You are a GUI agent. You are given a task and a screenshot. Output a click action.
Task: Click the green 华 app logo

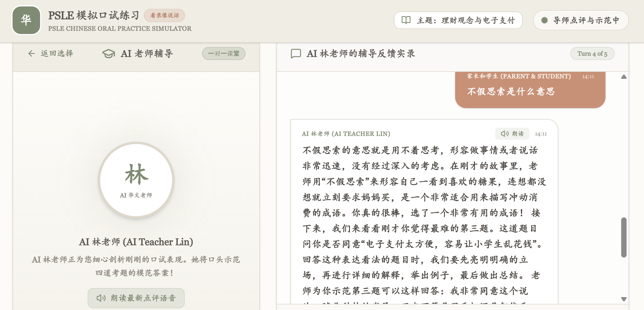click(x=26, y=20)
